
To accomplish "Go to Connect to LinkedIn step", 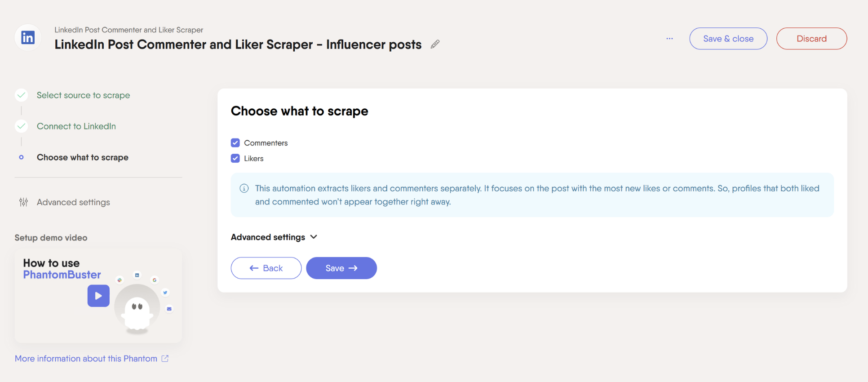I will [x=76, y=126].
